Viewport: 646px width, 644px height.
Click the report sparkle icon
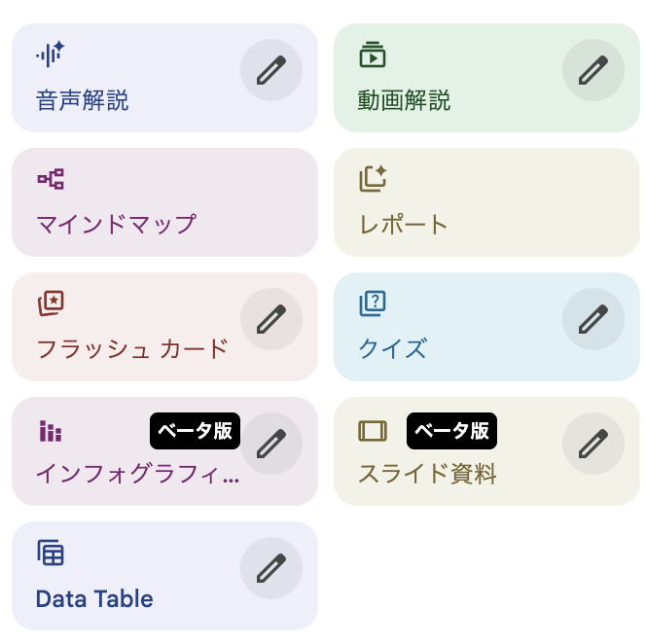point(373,179)
